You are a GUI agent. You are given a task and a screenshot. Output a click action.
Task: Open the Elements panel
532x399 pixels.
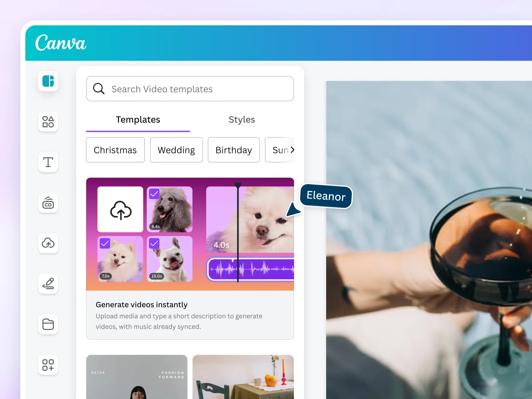coord(48,122)
